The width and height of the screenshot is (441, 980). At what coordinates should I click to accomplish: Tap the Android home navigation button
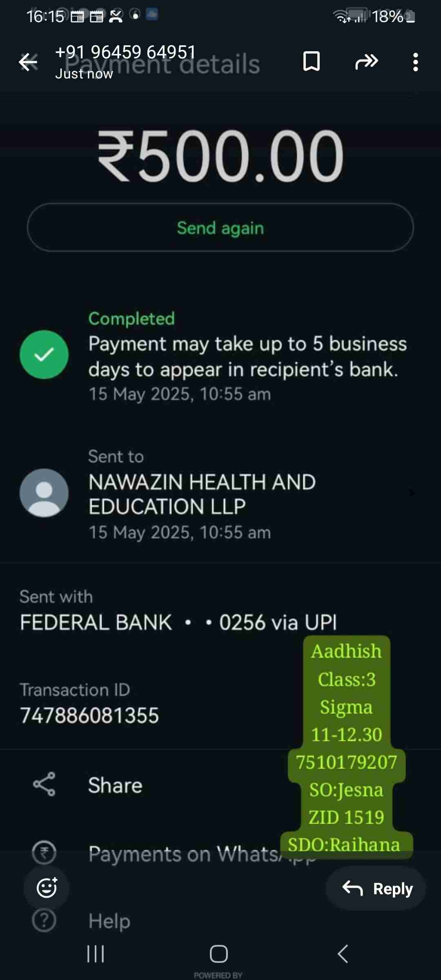tap(219, 954)
